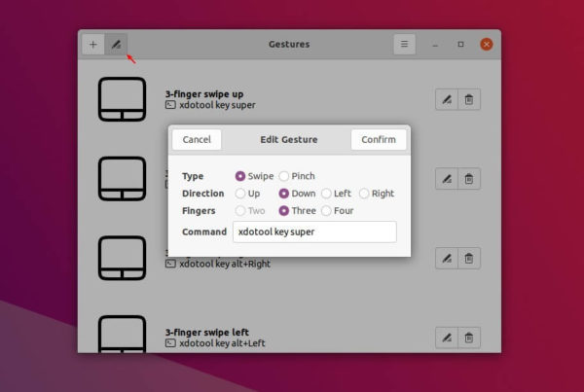The height and width of the screenshot is (392, 584).
Task: Click terminal icon before xdotool key super row
Action: pyautogui.click(x=170, y=105)
